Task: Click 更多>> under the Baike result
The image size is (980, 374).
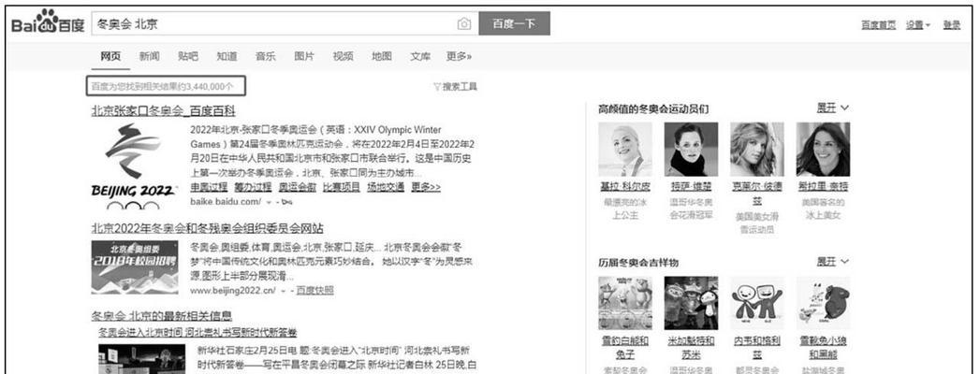Action: pyautogui.click(x=426, y=187)
